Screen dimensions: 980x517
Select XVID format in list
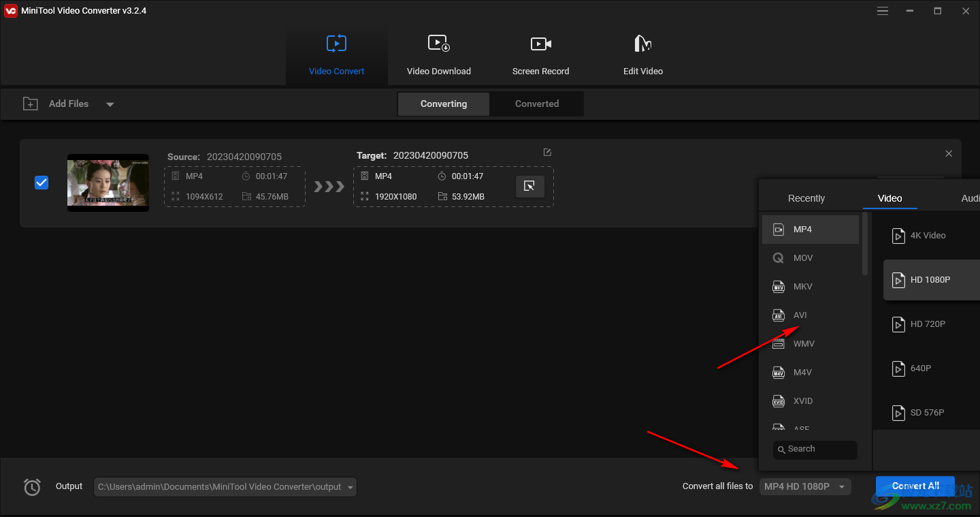[x=811, y=401]
